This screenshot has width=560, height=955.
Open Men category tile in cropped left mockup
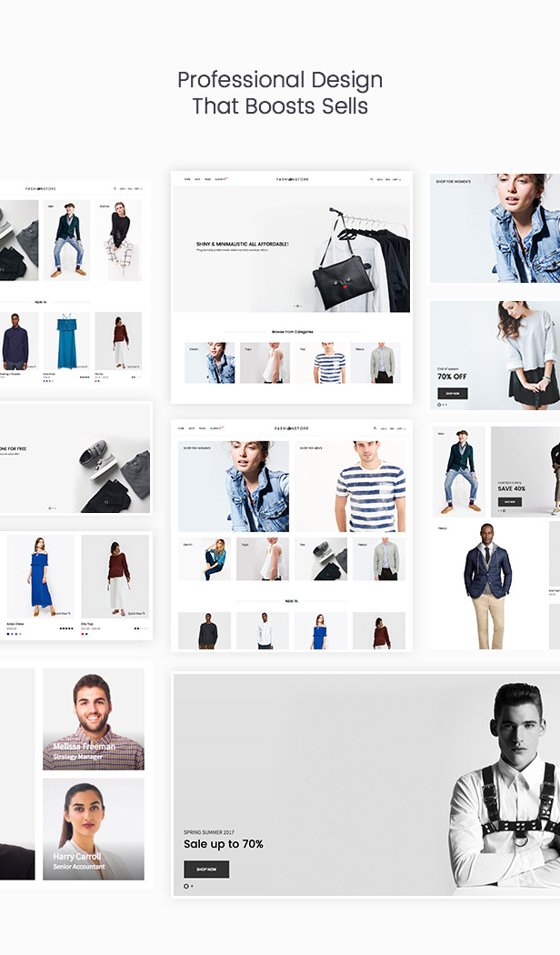pyautogui.click(x=67, y=241)
